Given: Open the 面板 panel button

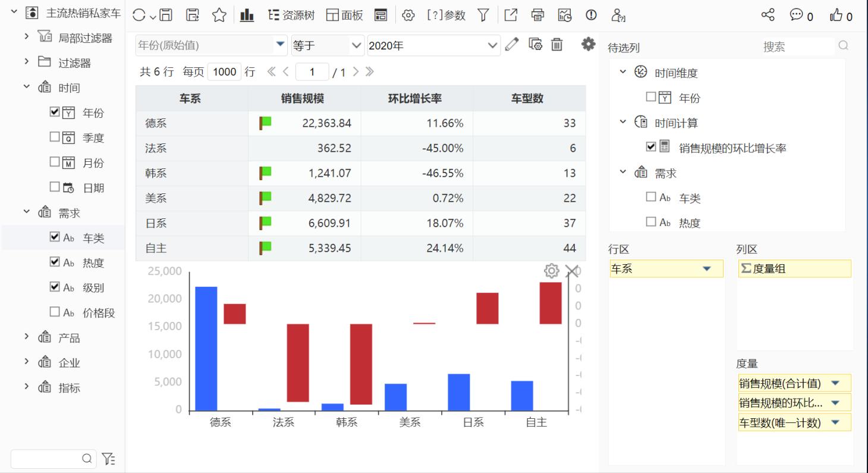Looking at the screenshot, I should tap(345, 15).
